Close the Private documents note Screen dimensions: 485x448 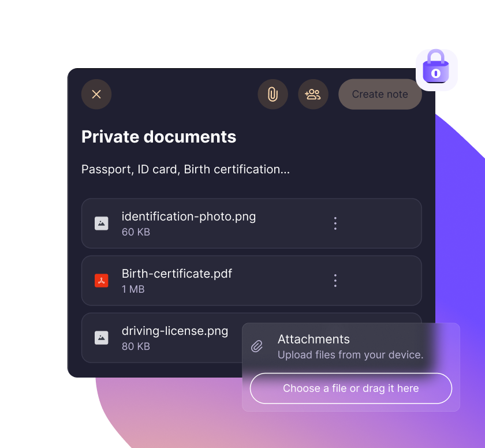96,94
